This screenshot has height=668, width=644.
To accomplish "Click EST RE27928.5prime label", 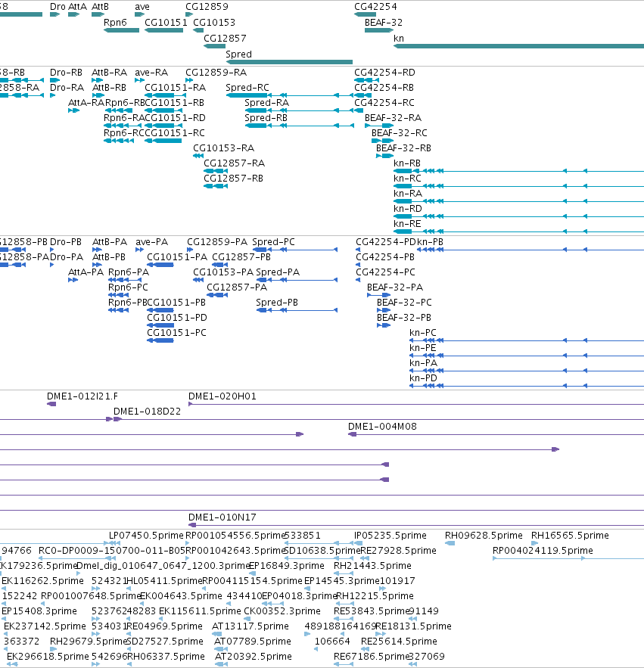I will [x=398, y=551].
